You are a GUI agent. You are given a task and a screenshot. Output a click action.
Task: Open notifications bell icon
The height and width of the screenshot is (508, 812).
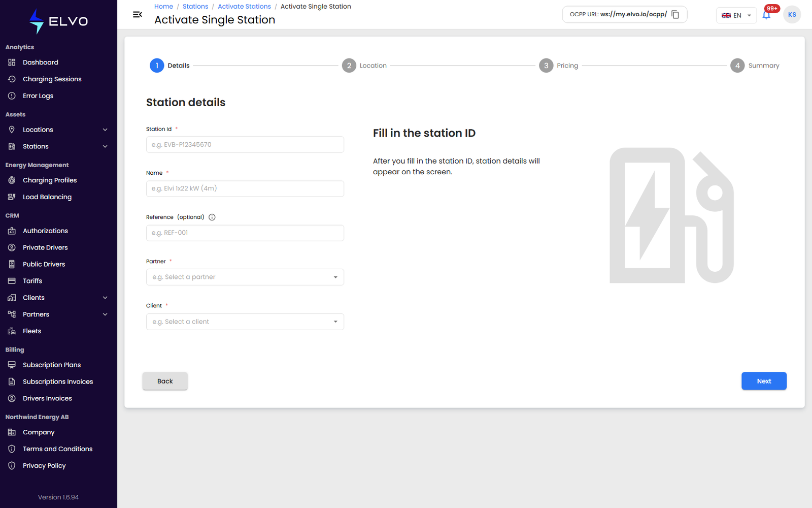(x=766, y=15)
